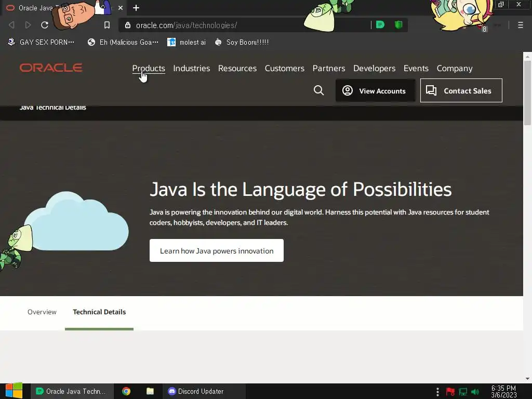Show hidden tray icons dots

tap(437, 392)
